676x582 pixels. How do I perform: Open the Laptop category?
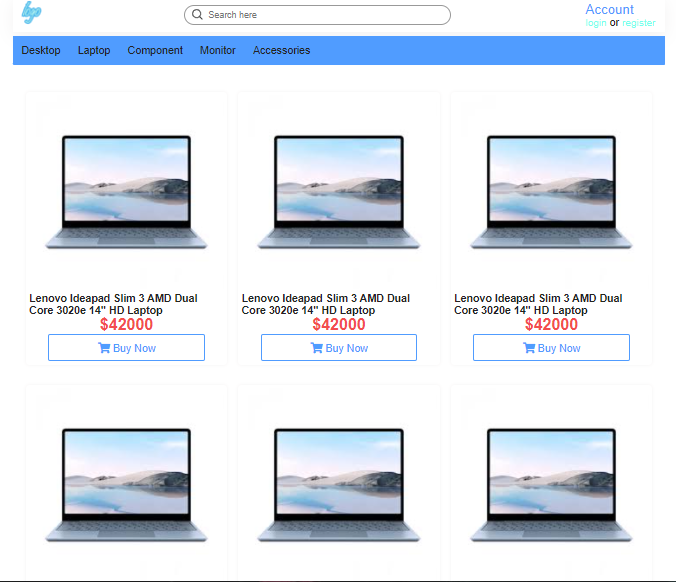point(94,50)
